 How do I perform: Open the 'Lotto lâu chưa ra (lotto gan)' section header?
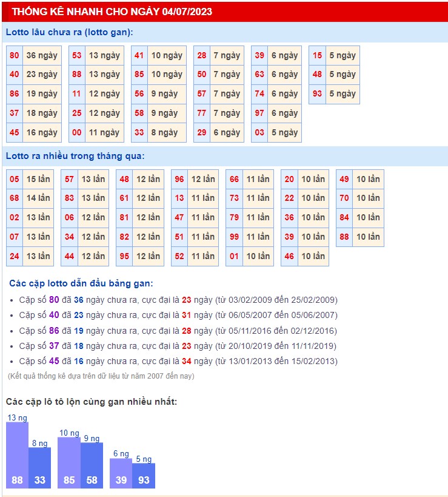coord(69,32)
